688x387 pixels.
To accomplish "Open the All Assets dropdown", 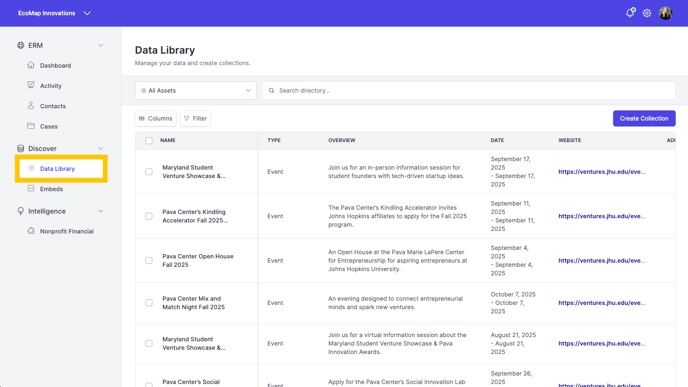I will [x=196, y=90].
